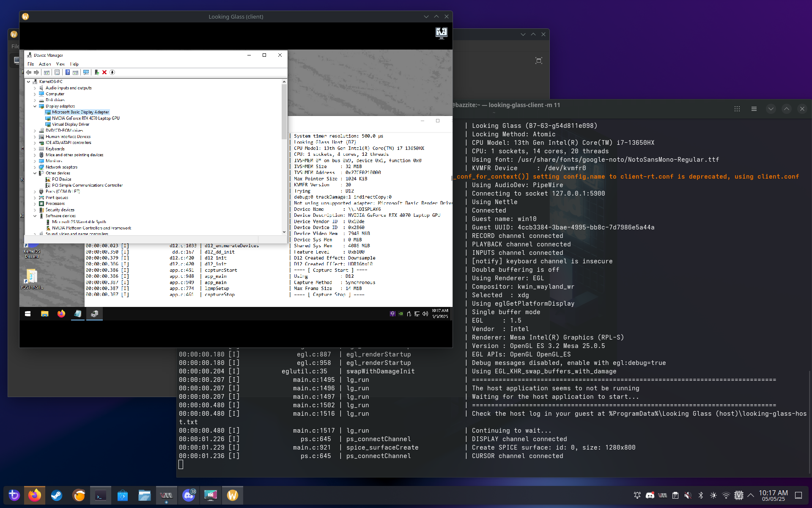Click the red X uninstall device toolbar icon
Image resolution: width=812 pixels, height=508 pixels.
tap(104, 72)
